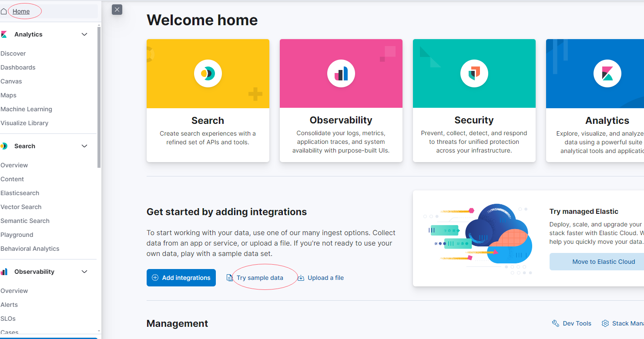Open Overview under Search section

click(x=14, y=165)
